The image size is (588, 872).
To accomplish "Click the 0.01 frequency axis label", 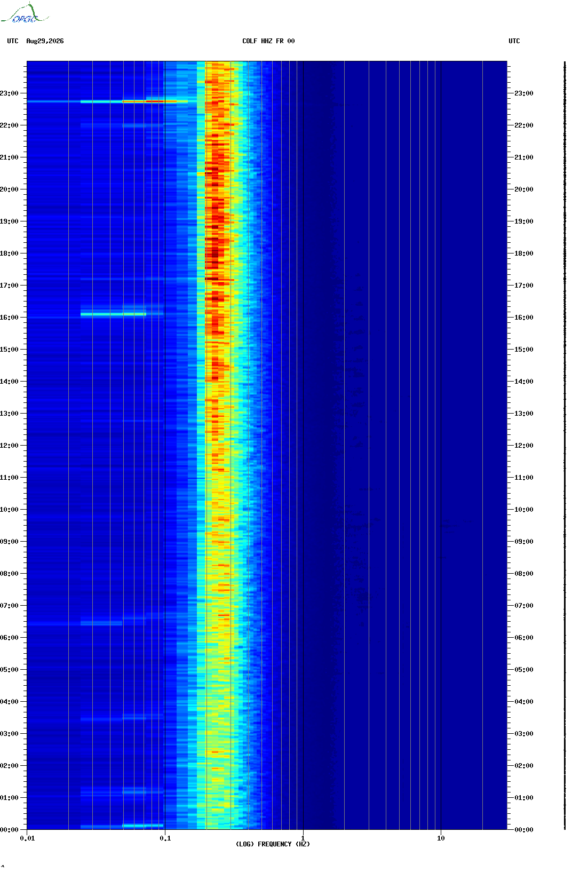I will point(27,838).
